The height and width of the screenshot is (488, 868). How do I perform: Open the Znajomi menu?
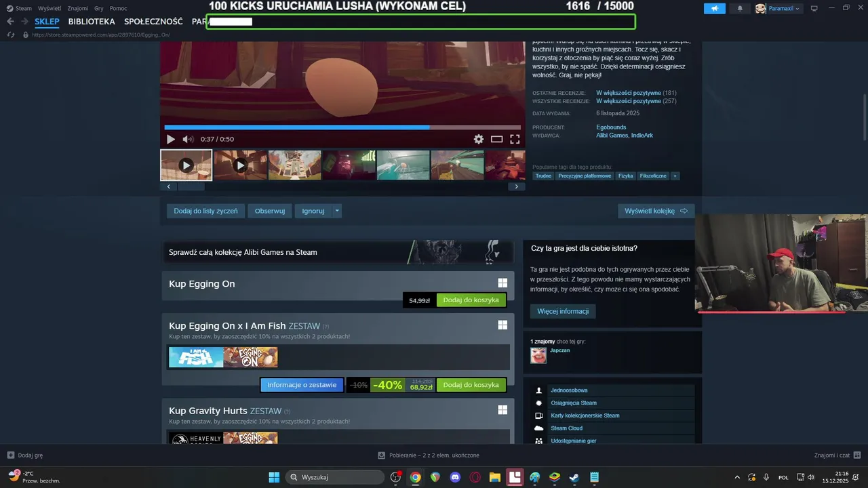[x=78, y=8]
